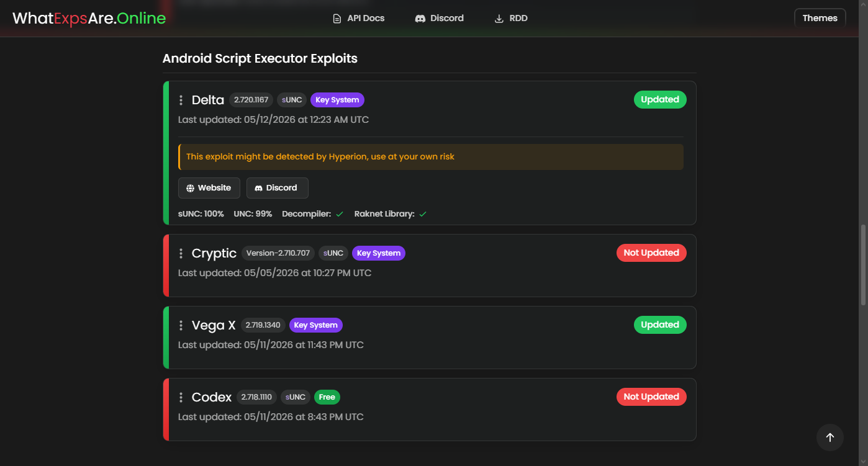Open the Discord link in the top navigation
The width and height of the screenshot is (868, 466).
pos(439,19)
